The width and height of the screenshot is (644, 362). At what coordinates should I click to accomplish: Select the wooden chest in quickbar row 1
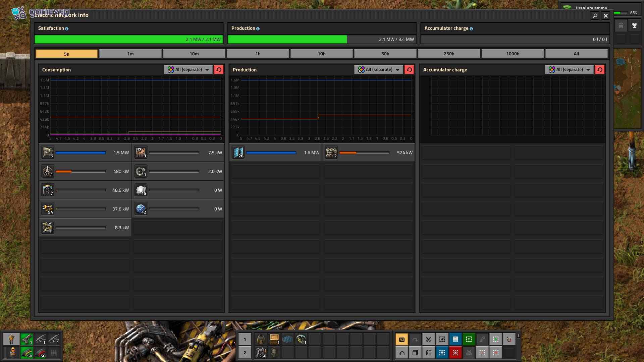point(274,339)
